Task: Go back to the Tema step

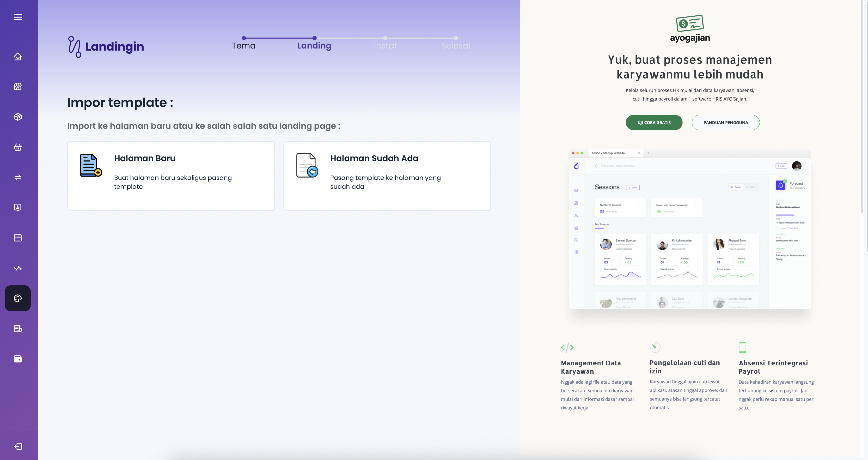Action: 244,45
